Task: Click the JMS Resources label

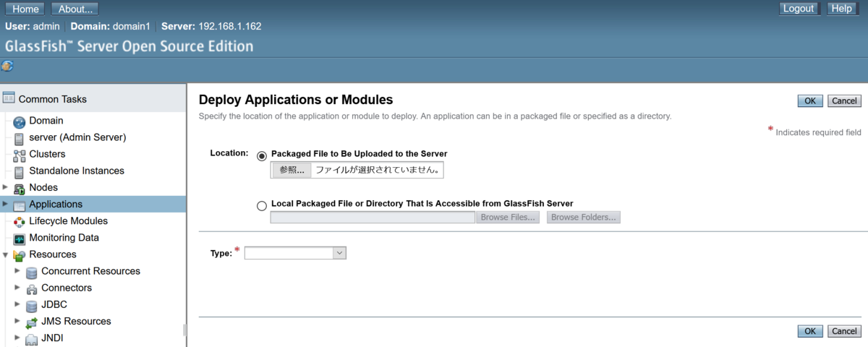Action: 76,321
